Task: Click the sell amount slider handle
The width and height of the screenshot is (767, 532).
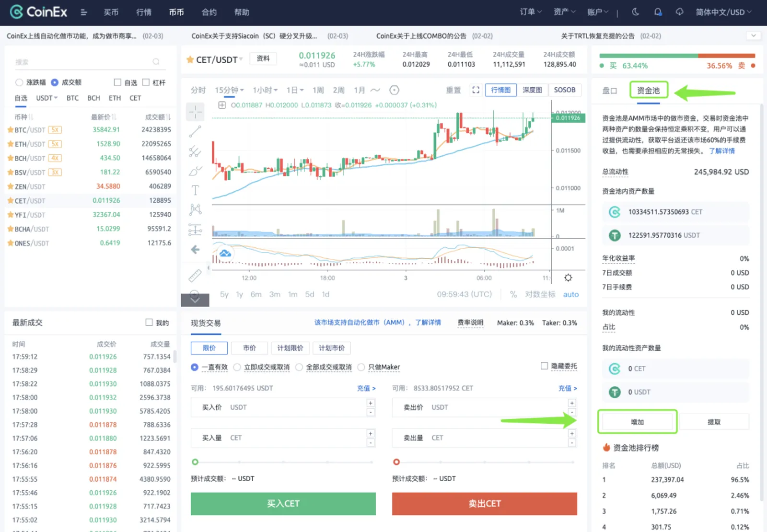Action: tap(396, 462)
